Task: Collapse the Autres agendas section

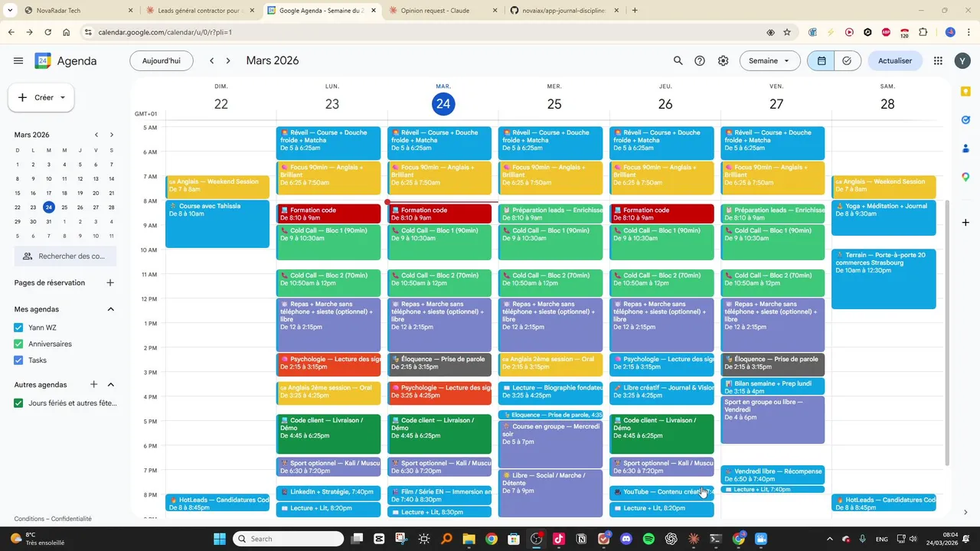Action: pyautogui.click(x=110, y=384)
